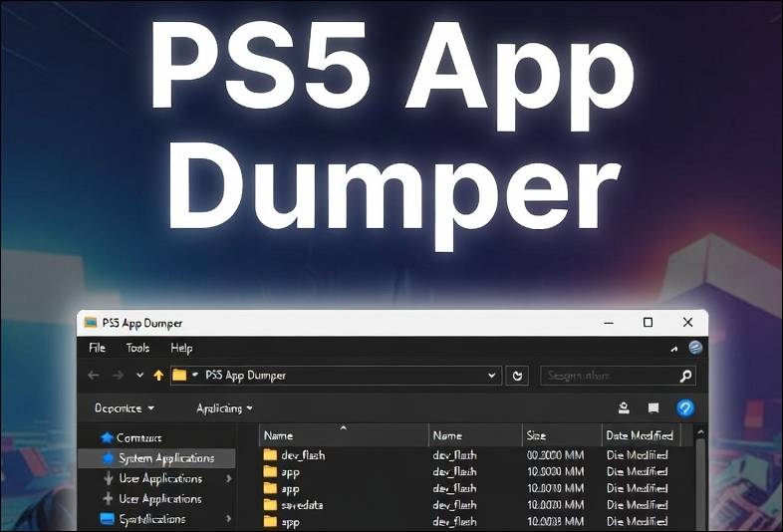The width and height of the screenshot is (783, 532).
Task: Click the small arrow icon beside the globe
Action: (x=674, y=349)
